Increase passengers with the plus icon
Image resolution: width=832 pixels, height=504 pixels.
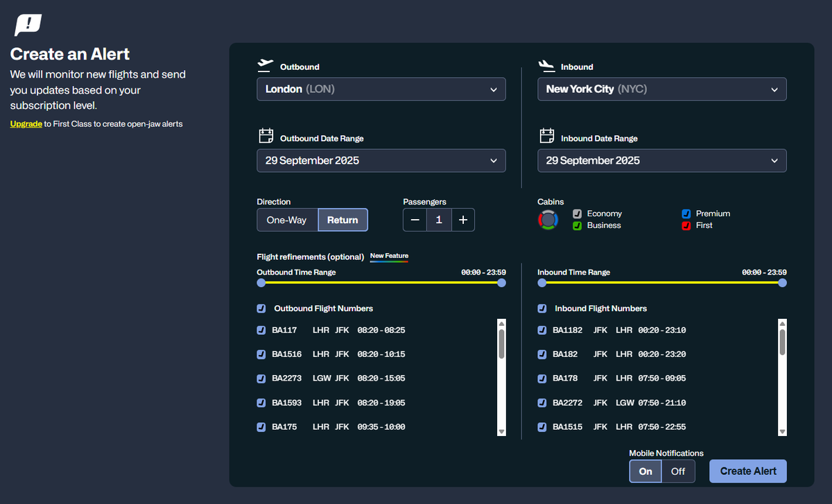pyautogui.click(x=463, y=220)
